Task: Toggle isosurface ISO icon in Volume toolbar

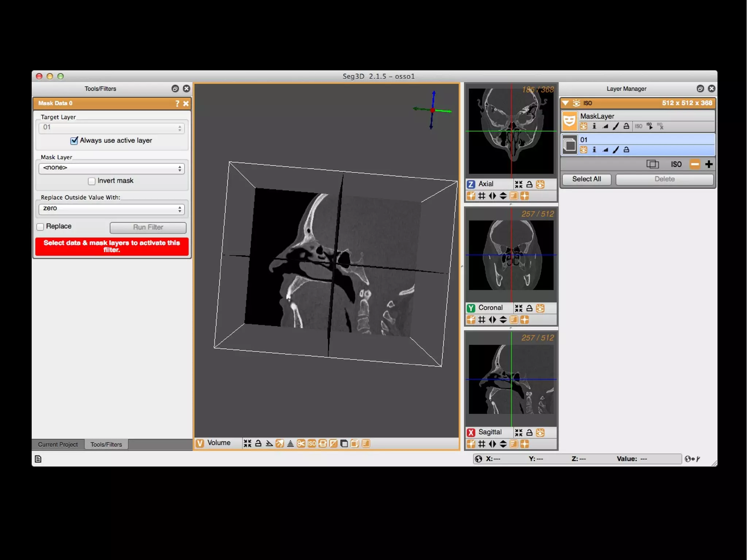Action: point(312,443)
